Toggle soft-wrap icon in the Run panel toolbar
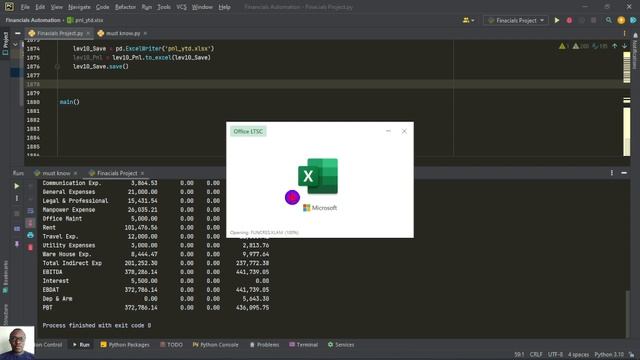 30,211
